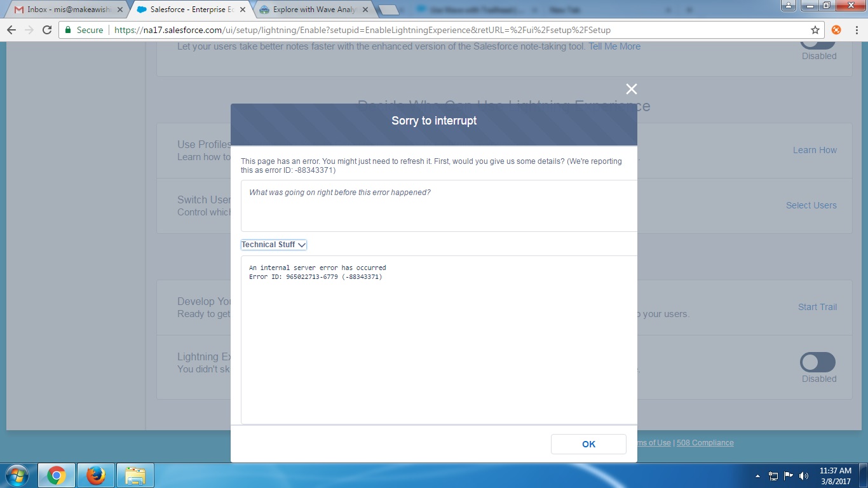Click the Salesforce cloud favicon on the tab

click(x=142, y=10)
